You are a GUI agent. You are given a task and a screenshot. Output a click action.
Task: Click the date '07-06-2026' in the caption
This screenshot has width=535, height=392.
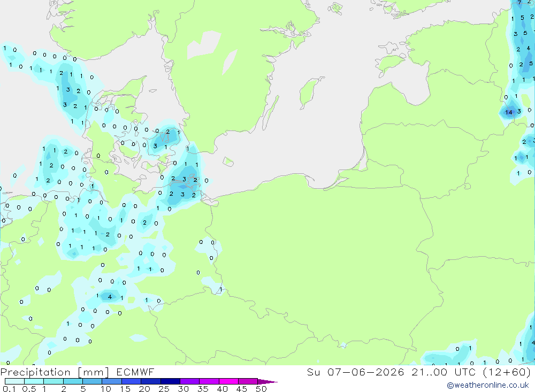tap(366, 372)
